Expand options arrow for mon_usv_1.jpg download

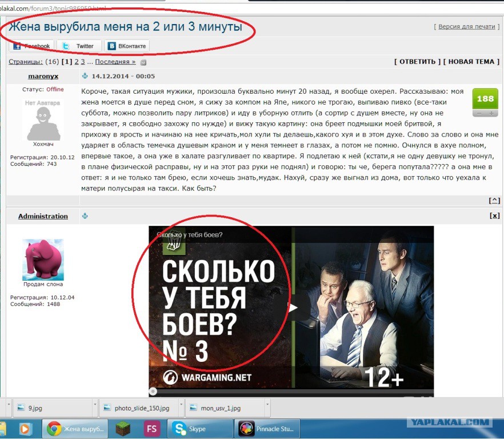point(267,404)
